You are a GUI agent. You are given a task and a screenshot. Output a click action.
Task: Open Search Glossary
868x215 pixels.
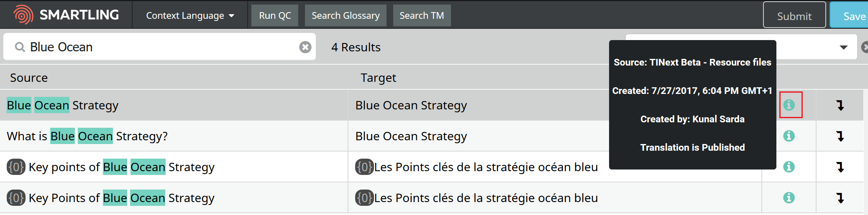pos(346,15)
